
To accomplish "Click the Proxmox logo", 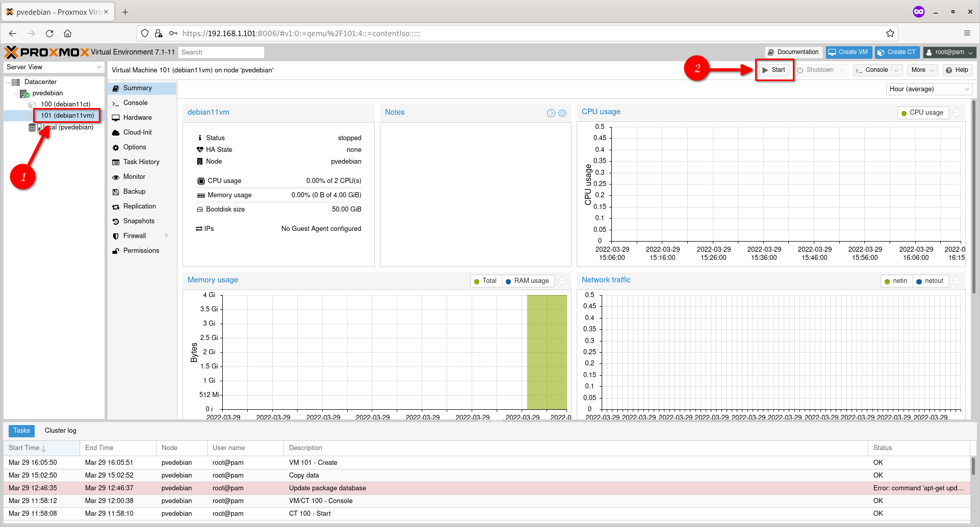I will pyautogui.click(x=46, y=52).
